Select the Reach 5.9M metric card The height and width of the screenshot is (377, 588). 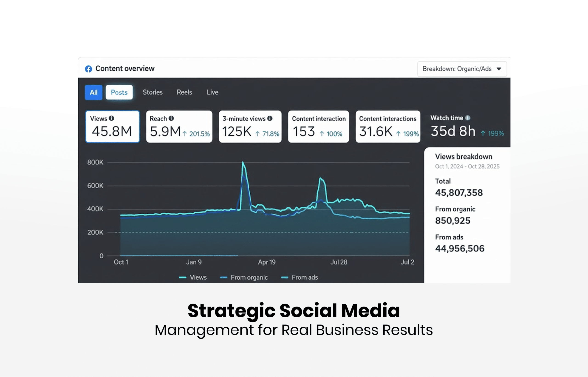click(x=179, y=127)
